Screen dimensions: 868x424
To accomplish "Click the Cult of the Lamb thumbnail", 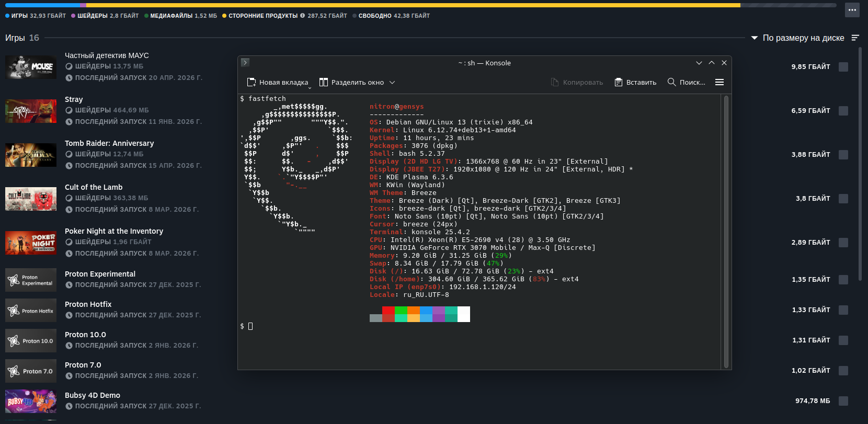I will (x=31, y=199).
